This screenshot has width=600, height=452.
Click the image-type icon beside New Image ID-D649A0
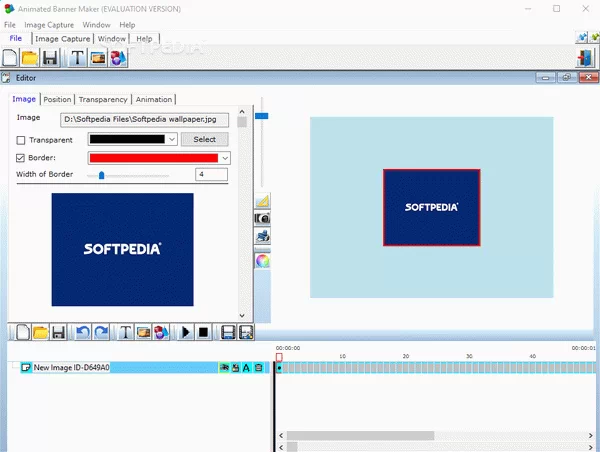point(26,368)
